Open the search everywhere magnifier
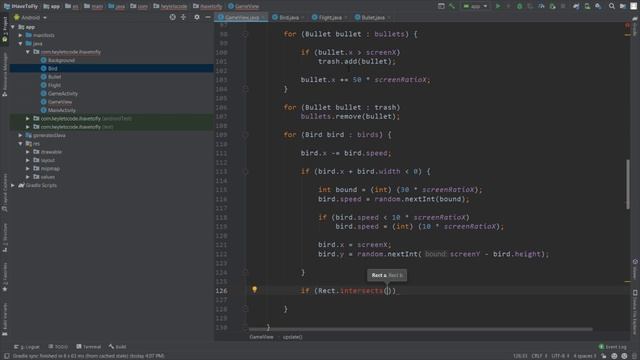This screenshot has width=640, height=360. (611, 6)
